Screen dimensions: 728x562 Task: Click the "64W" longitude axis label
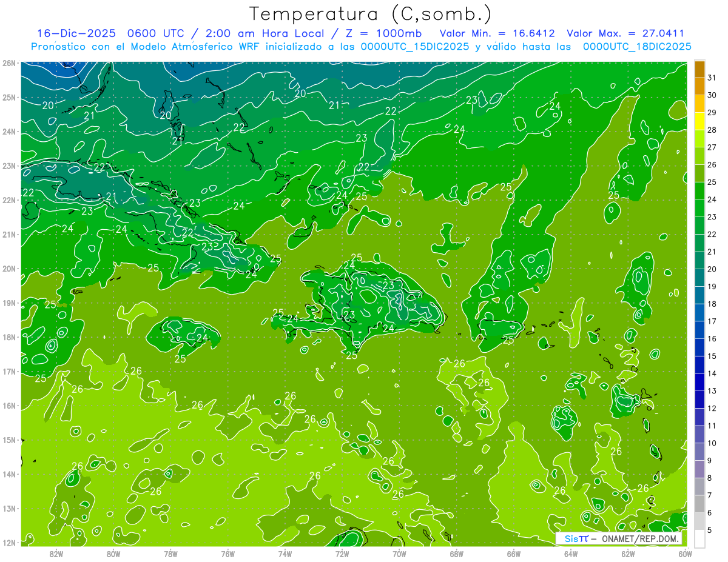click(571, 554)
